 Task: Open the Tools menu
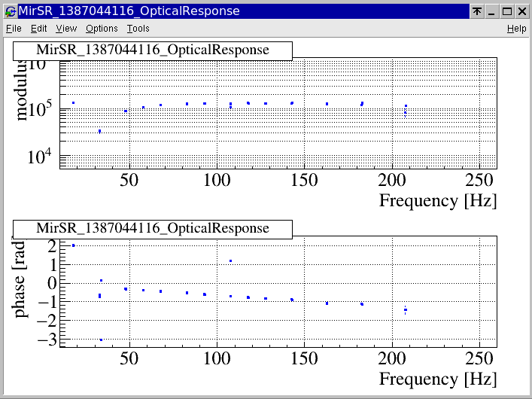pyautogui.click(x=138, y=29)
